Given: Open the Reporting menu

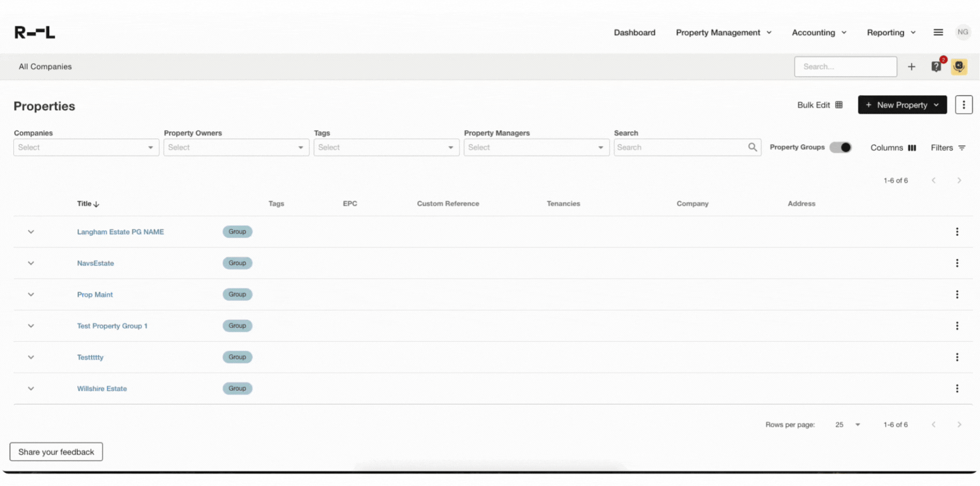Looking at the screenshot, I should [x=891, y=33].
